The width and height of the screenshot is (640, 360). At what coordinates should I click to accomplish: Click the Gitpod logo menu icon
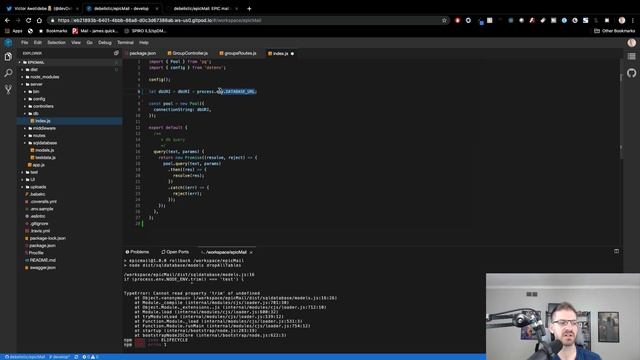8,42
